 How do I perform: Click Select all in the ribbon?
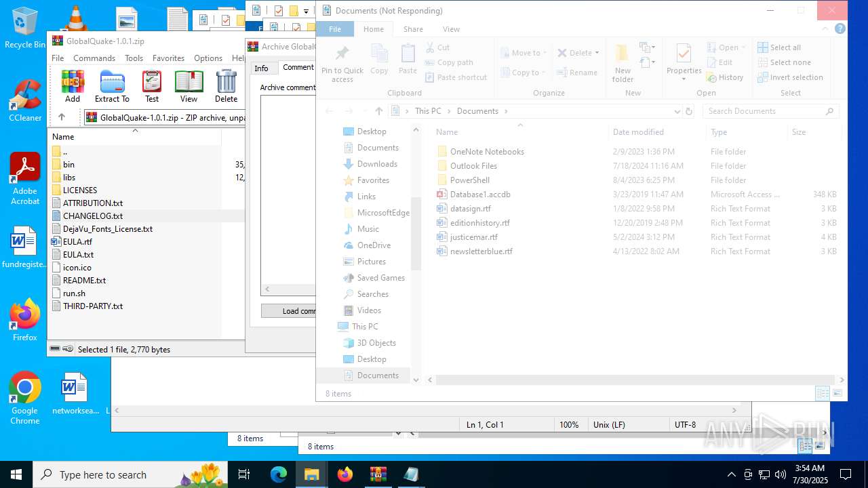(x=779, y=47)
